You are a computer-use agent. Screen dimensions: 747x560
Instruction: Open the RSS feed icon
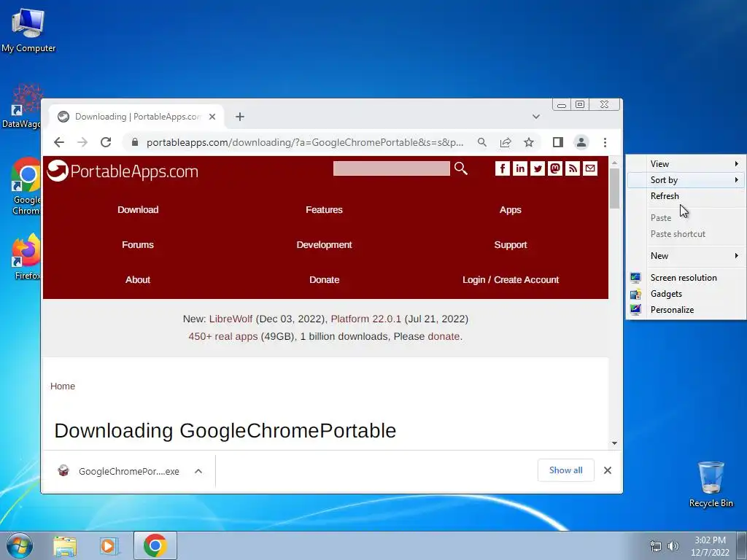click(x=573, y=168)
